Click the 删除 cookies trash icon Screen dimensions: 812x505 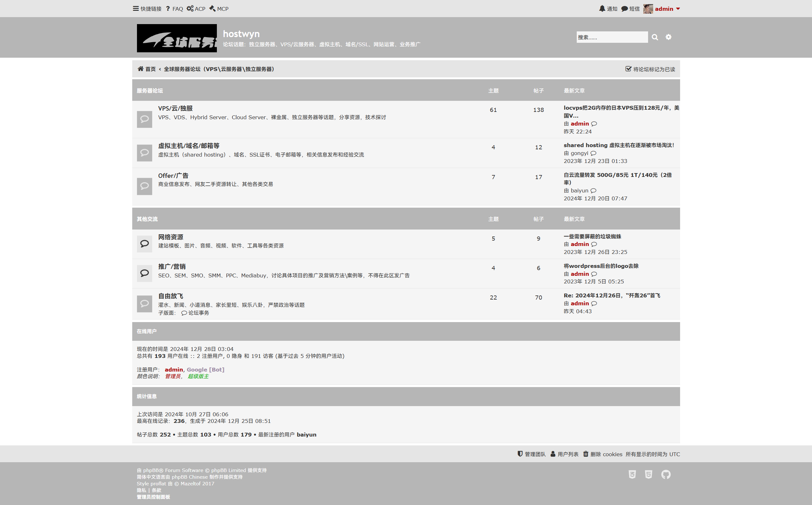pyautogui.click(x=586, y=454)
